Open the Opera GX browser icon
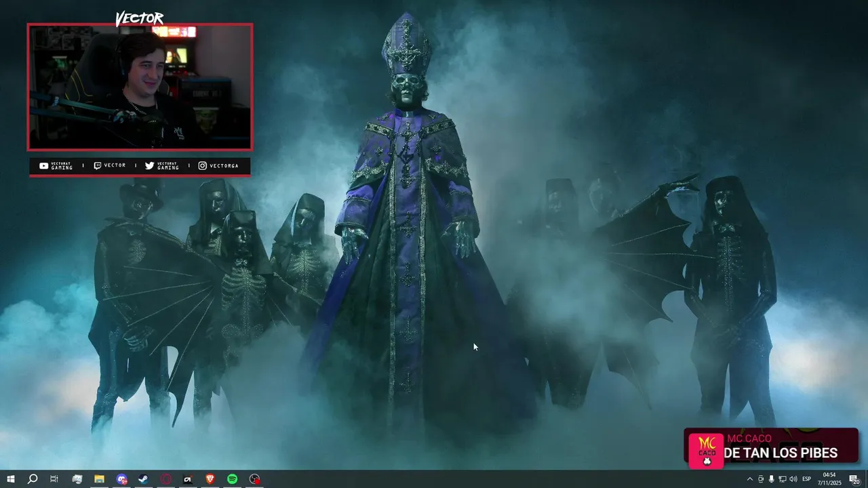This screenshot has width=868, height=488. tap(166, 479)
